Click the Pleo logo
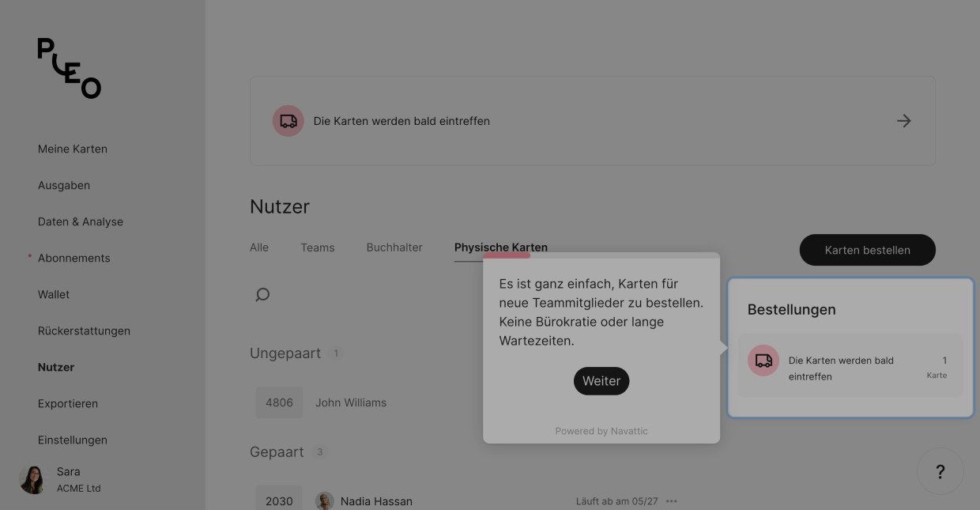This screenshot has width=980, height=510. click(70, 68)
